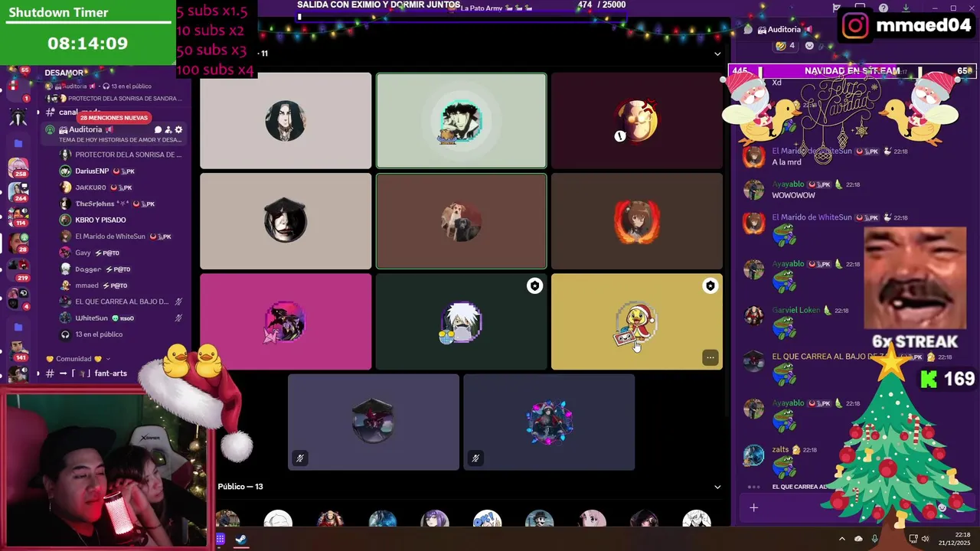Open the three-dot options on the yellow tile
This screenshot has width=980, height=551.
pyautogui.click(x=710, y=357)
